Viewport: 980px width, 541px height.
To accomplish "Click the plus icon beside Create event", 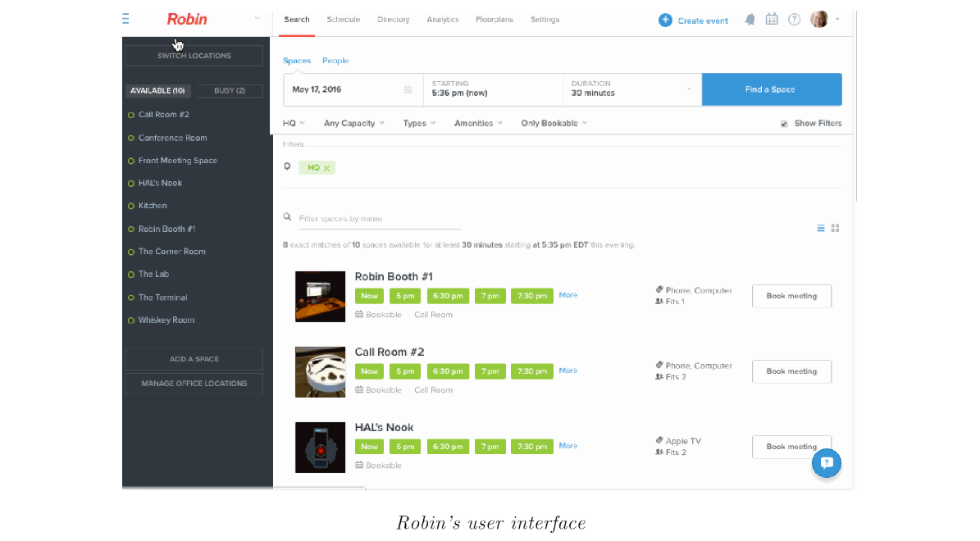I will coord(665,20).
